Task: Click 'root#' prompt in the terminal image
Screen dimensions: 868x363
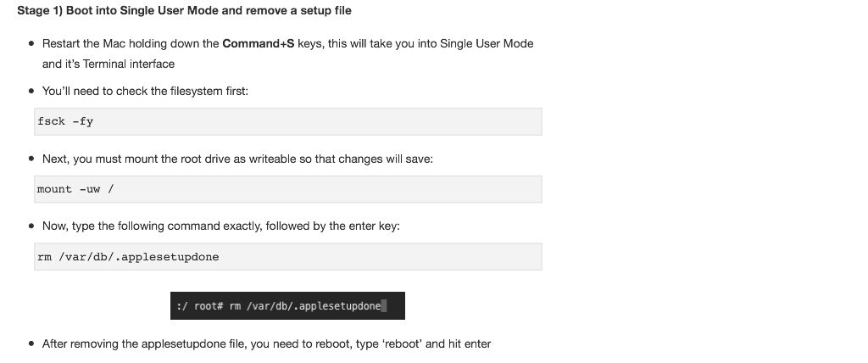Action: point(209,306)
